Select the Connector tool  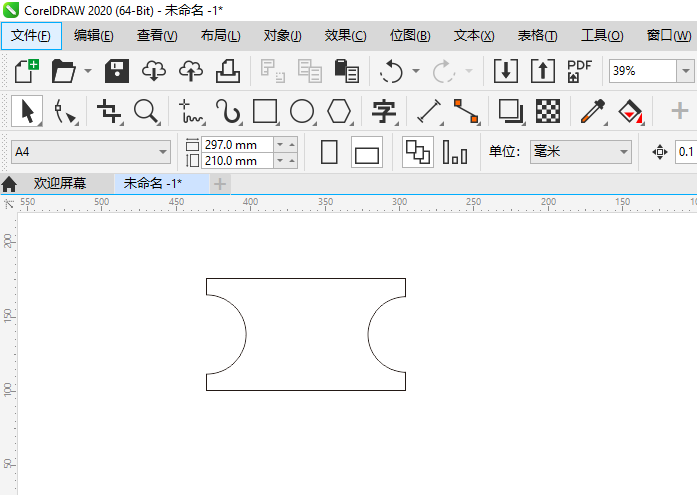pyautogui.click(x=466, y=111)
